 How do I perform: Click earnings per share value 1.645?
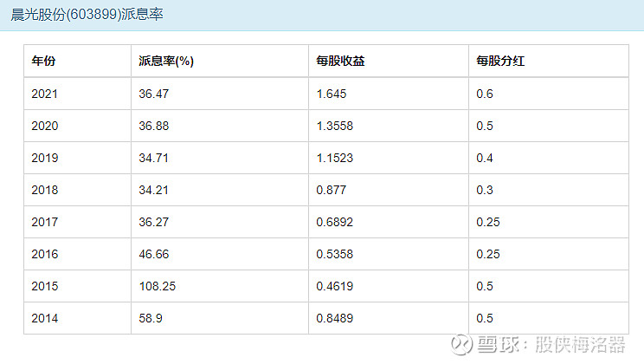coord(332,94)
